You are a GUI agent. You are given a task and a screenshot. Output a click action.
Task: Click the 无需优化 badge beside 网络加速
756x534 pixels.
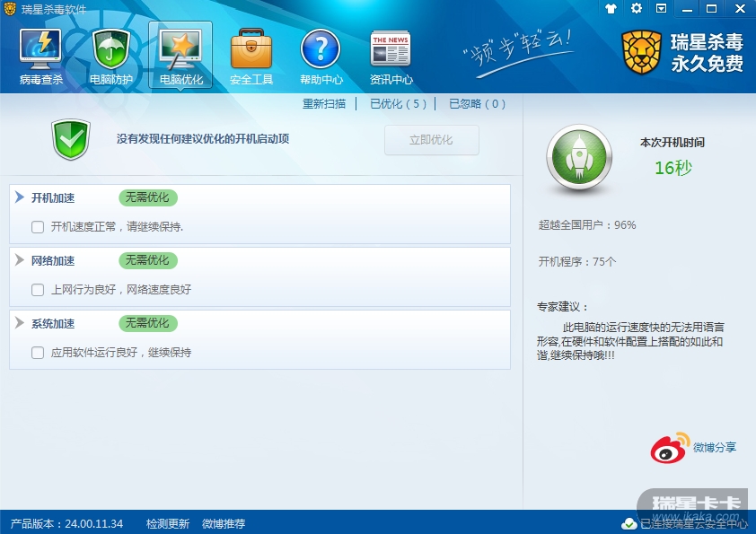pyautogui.click(x=148, y=260)
